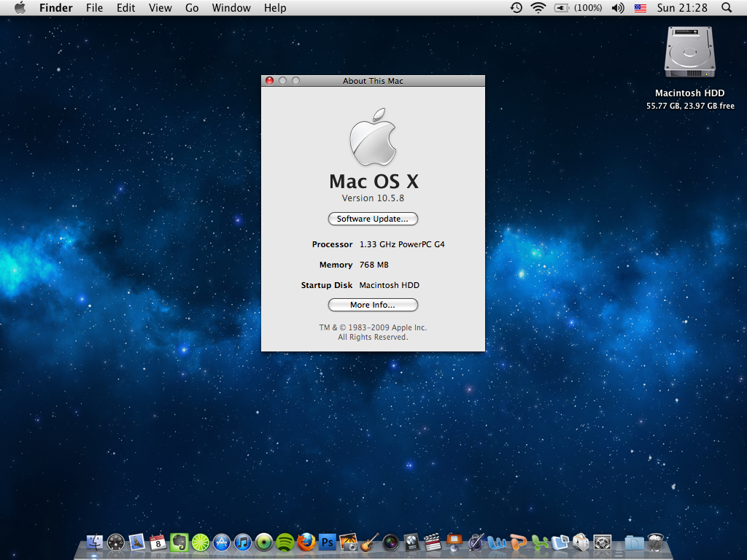Open the clapperboard movie app in Dock
The width and height of the screenshot is (747, 560).
pyautogui.click(x=433, y=542)
